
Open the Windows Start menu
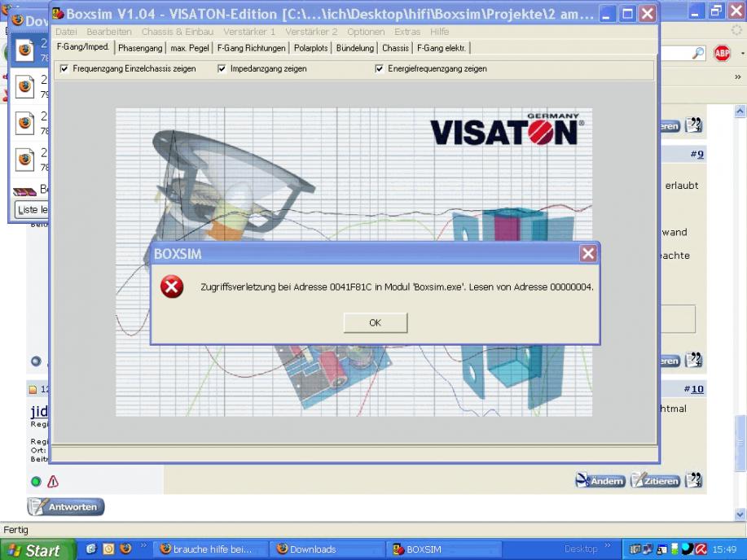pos(37,550)
